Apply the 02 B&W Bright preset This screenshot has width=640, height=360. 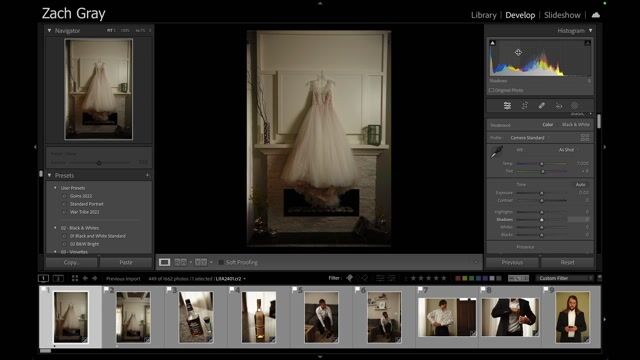pos(84,244)
